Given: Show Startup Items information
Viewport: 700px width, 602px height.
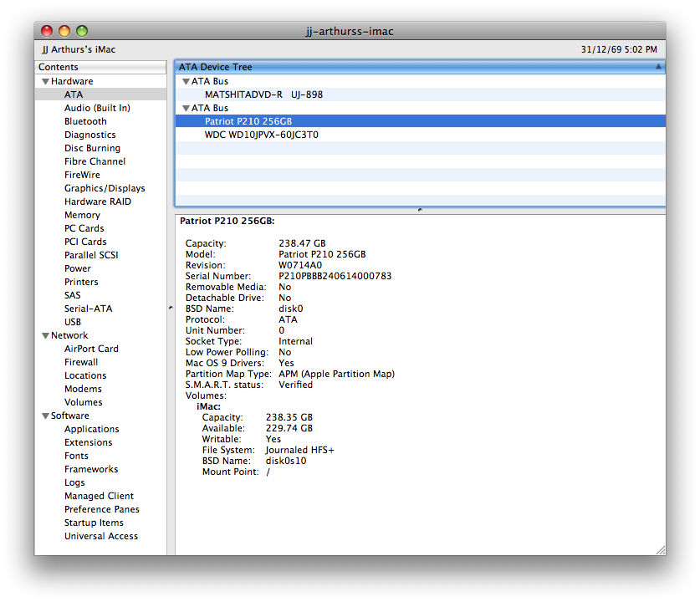Looking at the screenshot, I should pos(94,523).
